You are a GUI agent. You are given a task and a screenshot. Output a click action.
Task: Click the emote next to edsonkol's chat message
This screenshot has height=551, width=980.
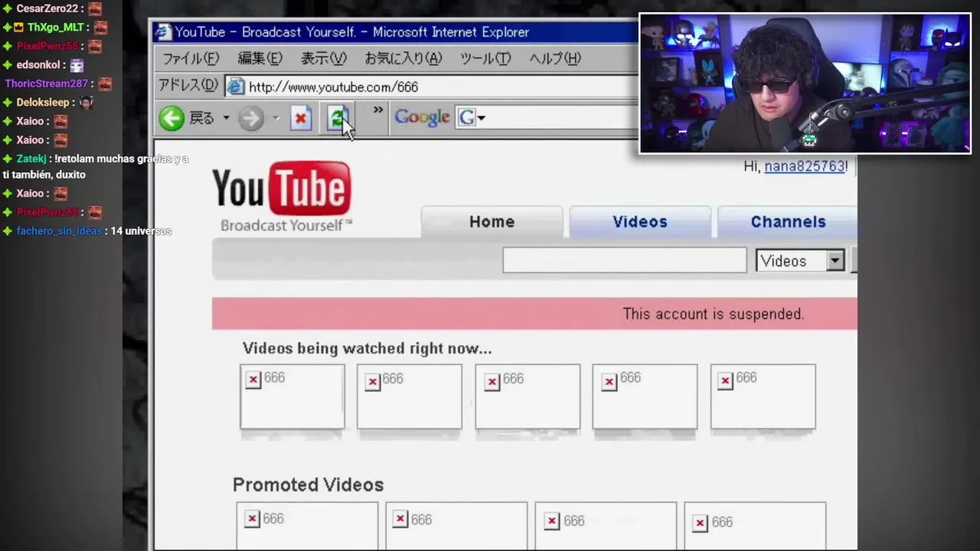pos(77,65)
